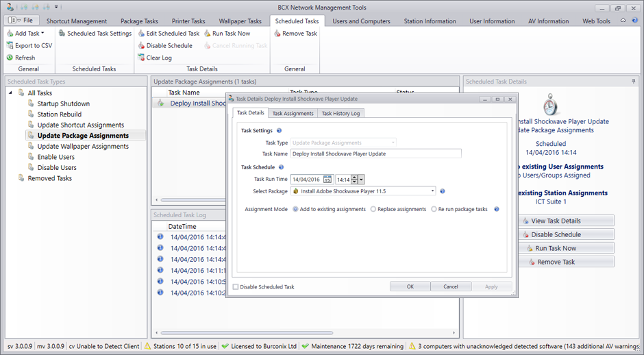This screenshot has width=644, height=355.
Task: Click Clear Log in ribbon
Action: (155, 58)
